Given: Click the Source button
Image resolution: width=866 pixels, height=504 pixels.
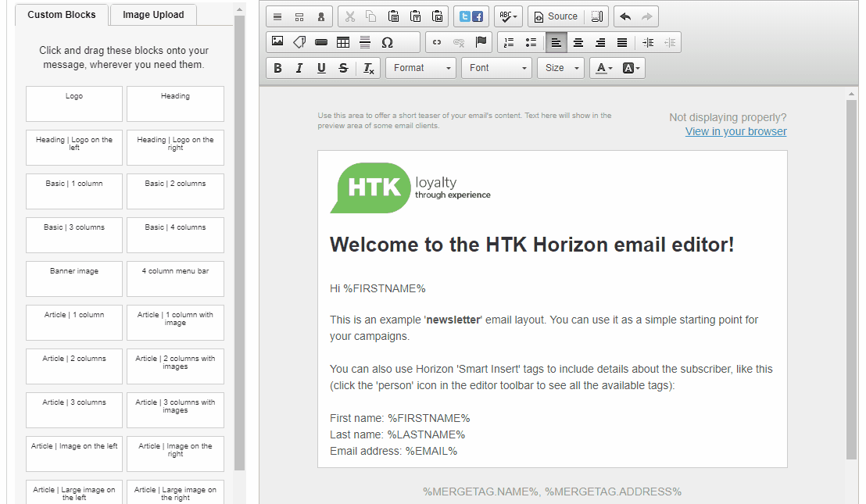Looking at the screenshot, I should [x=556, y=16].
